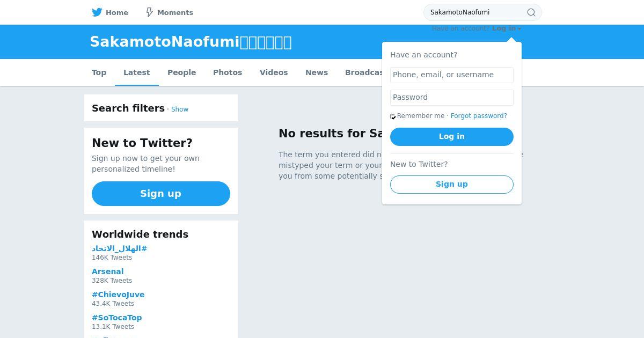644x338 pixels.
Task: Click the Twitter bird Home icon
Action: coord(97,12)
